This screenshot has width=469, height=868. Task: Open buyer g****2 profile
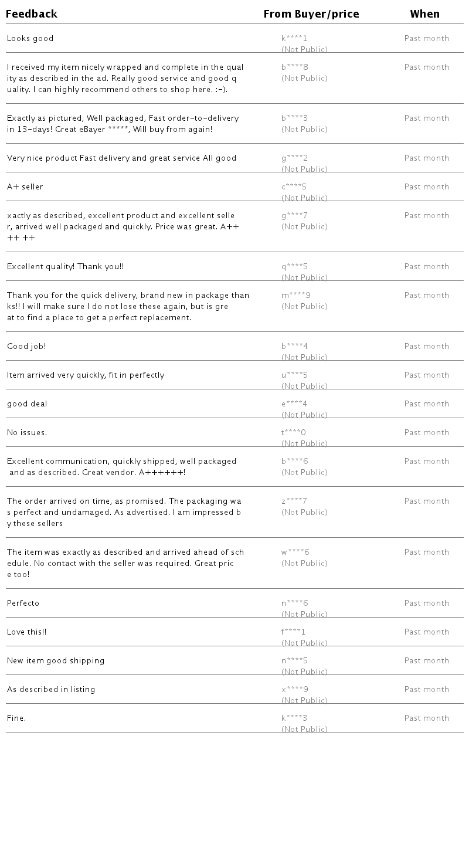point(294,158)
